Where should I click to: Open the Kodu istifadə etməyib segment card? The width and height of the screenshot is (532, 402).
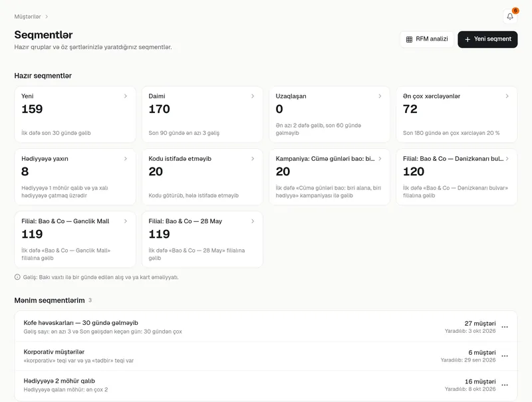(x=202, y=177)
